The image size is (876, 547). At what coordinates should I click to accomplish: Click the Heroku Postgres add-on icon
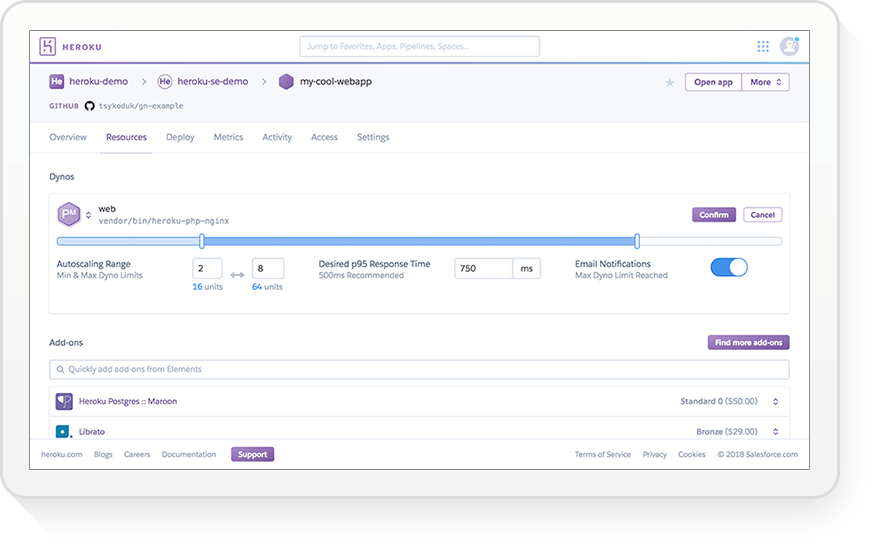[x=64, y=401]
